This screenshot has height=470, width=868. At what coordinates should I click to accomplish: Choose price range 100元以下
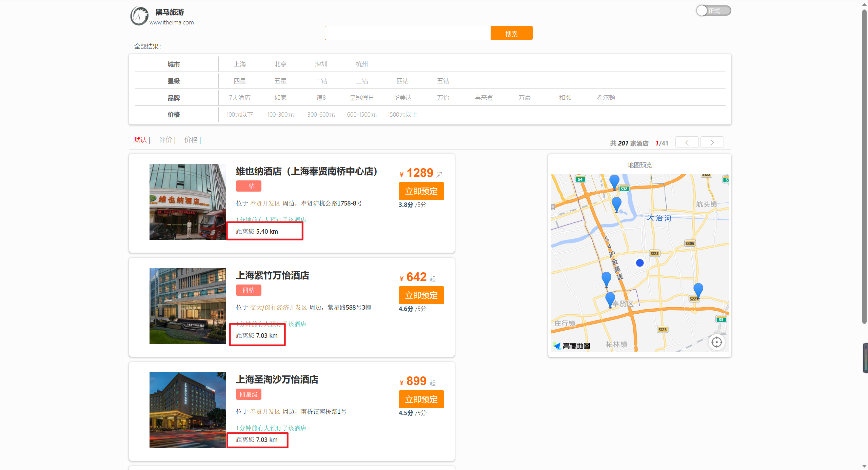click(x=240, y=114)
